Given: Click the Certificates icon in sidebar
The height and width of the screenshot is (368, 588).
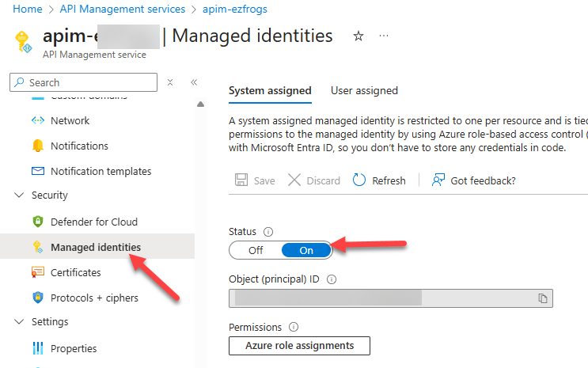Looking at the screenshot, I should [x=38, y=272].
